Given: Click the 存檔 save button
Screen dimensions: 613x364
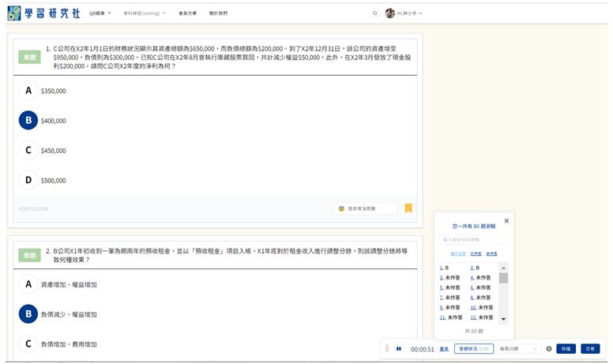Looking at the screenshot, I should [x=566, y=348].
